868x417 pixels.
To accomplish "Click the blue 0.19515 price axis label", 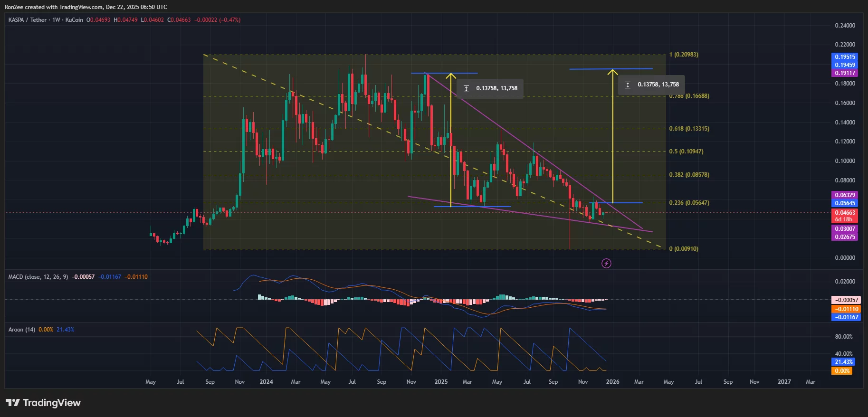I will pyautogui.click(x=845, y=57).
